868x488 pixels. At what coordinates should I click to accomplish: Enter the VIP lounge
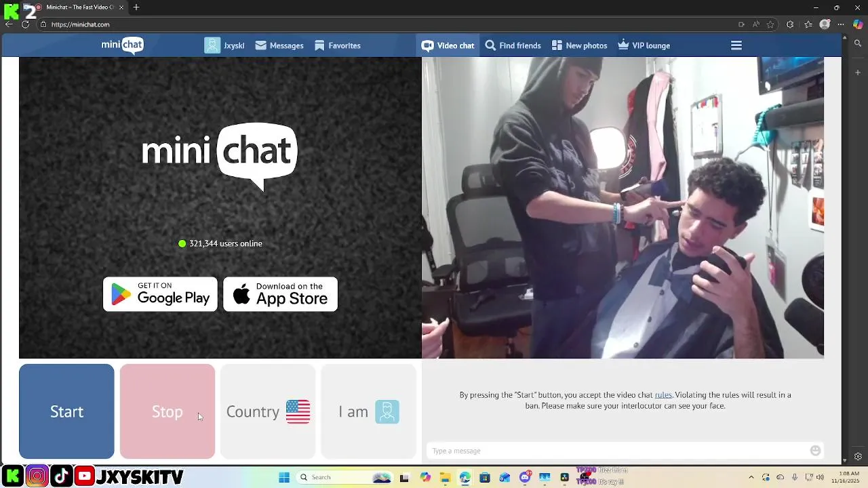tap(644, 45)
